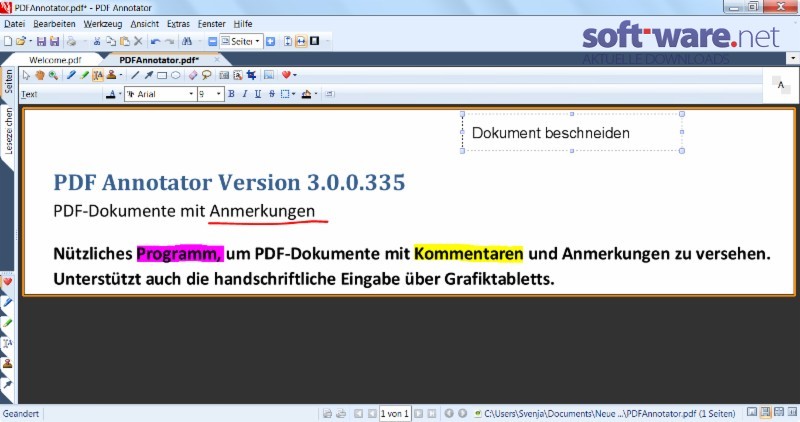Click the fill color bucket swatch
Viewport: 800px width, 422px height.
(x=306, y=94)
